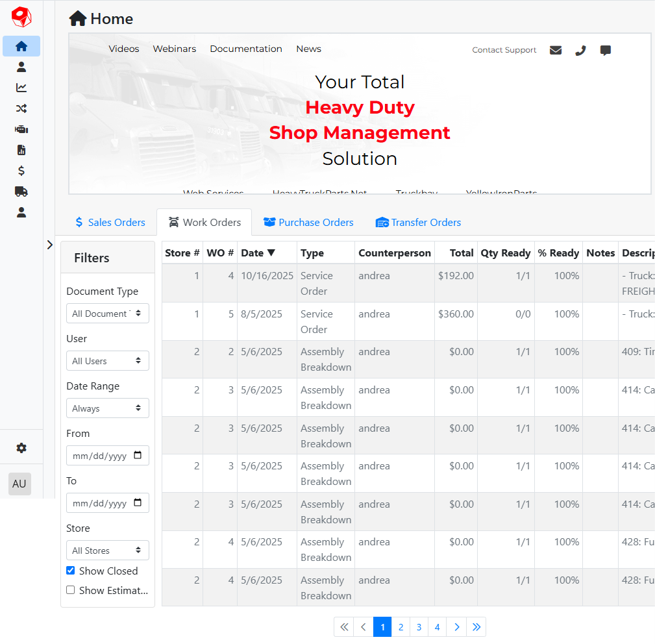
Task: Open the chat bubble support icon
Action: 606,50
